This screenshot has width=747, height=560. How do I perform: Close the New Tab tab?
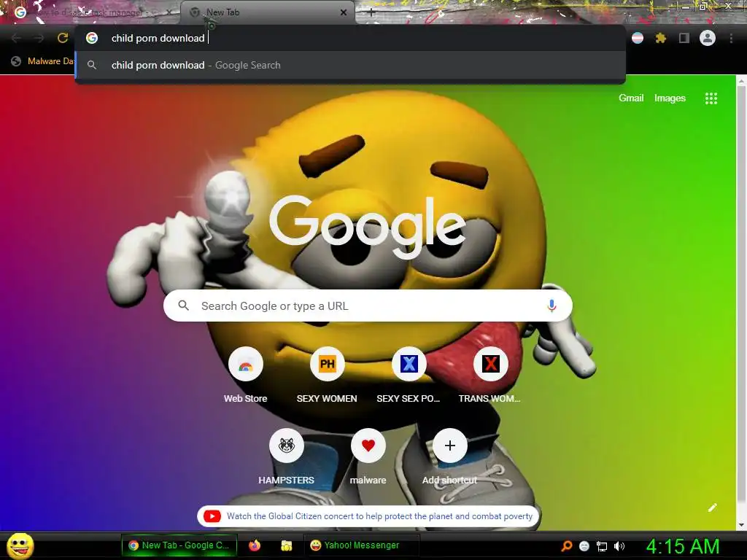(344, 12)
